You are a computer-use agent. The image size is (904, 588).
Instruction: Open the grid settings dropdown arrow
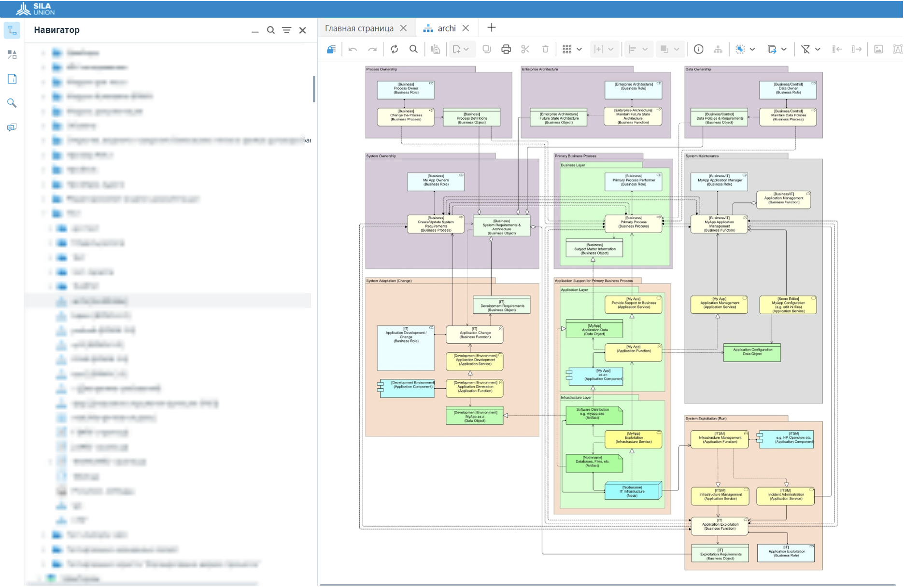point(579,49)
